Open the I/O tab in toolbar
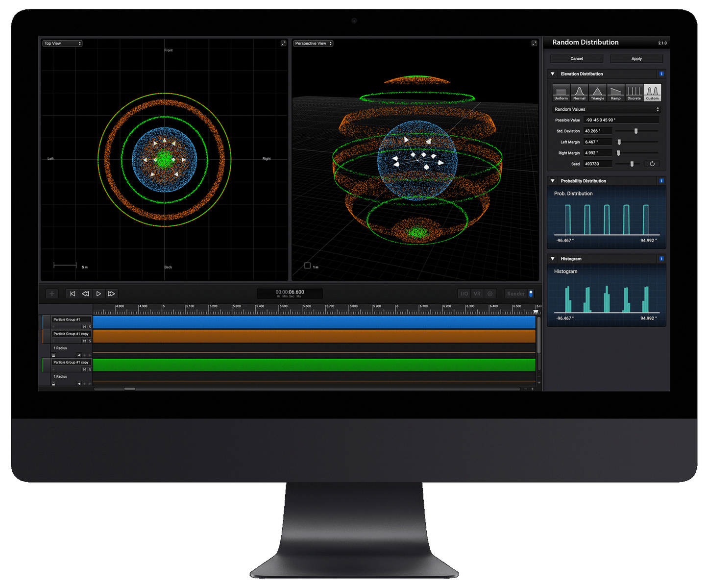The image size is (708, 588). [464, 294]
